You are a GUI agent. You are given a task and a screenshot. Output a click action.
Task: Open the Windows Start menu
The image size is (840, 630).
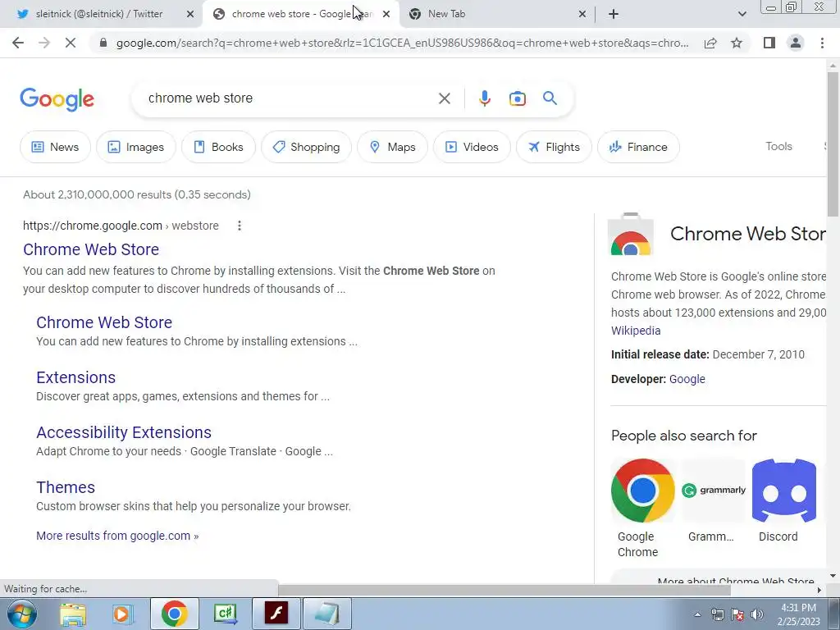(22, 614)
